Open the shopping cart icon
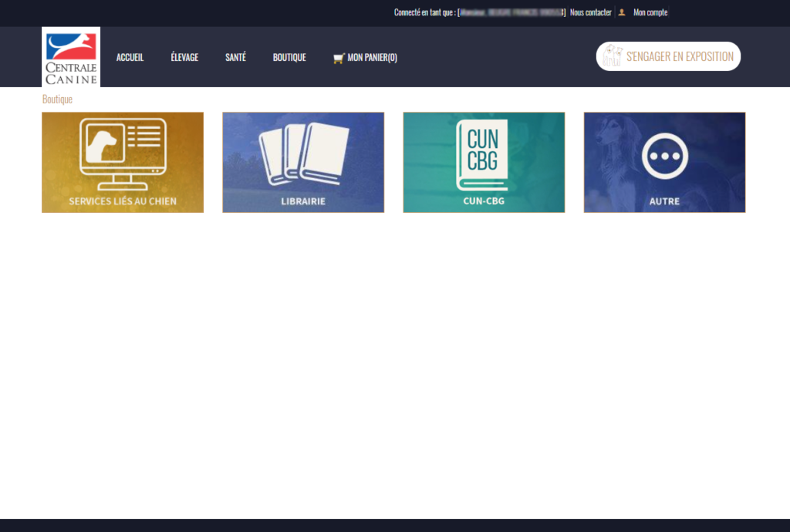 pyautogui.click(x=339, y=59)
